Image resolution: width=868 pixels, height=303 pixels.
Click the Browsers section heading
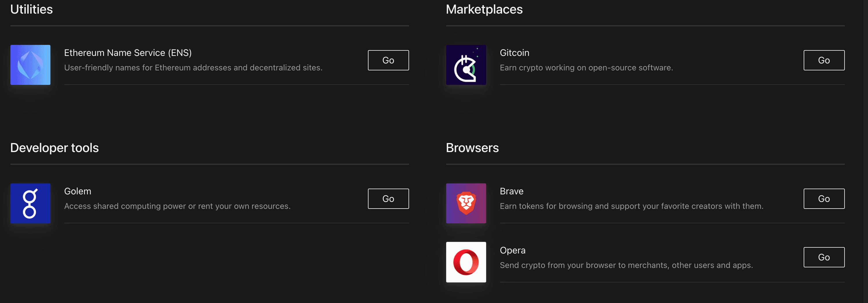(x=472, y=148)
